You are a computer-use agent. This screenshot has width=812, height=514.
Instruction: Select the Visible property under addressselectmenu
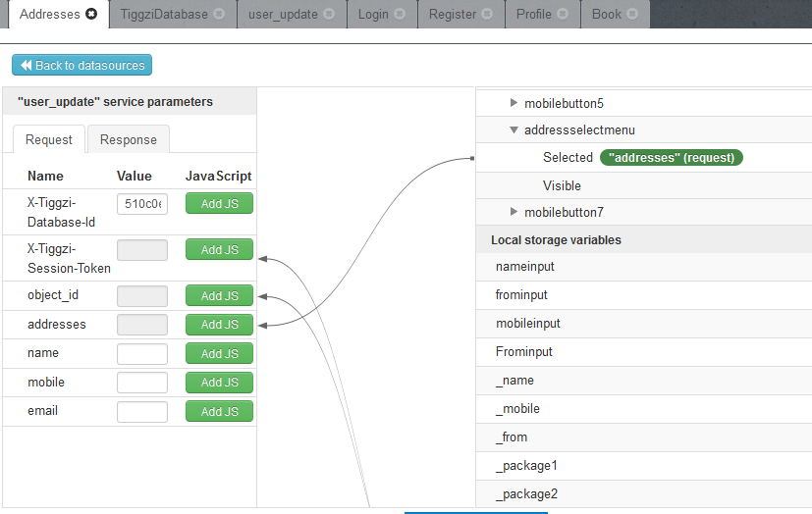pos(562,185)
